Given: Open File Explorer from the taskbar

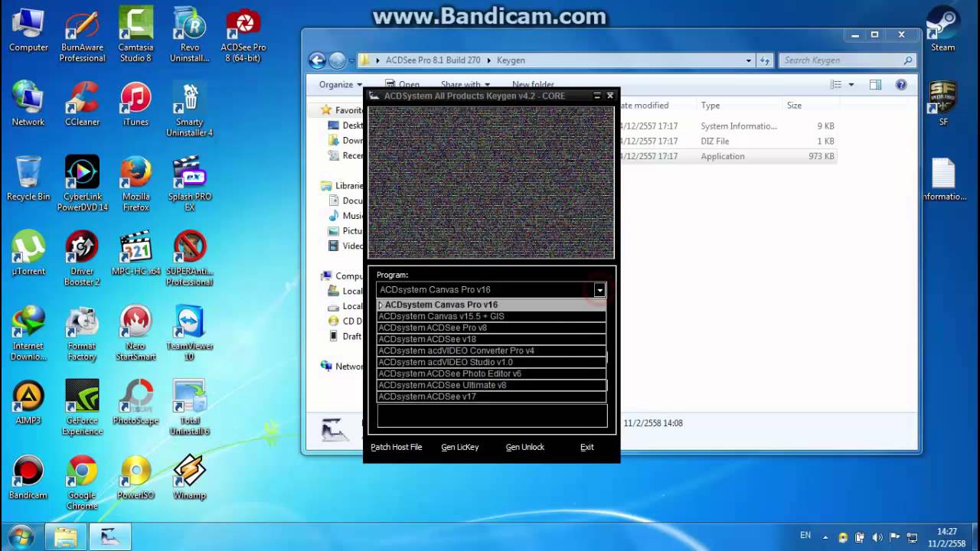Looking at the screenshot, I should [x=65, y=536].
